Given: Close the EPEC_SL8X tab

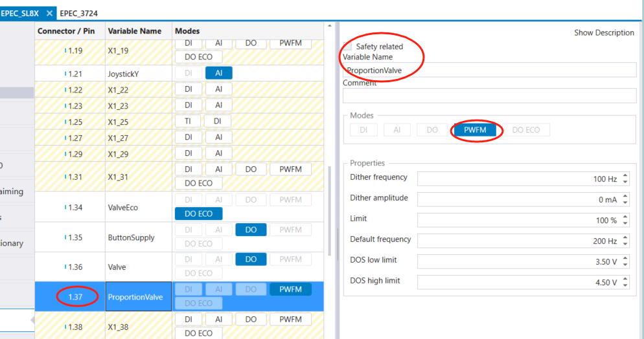Looking at the screenshot, I should 50,13.
